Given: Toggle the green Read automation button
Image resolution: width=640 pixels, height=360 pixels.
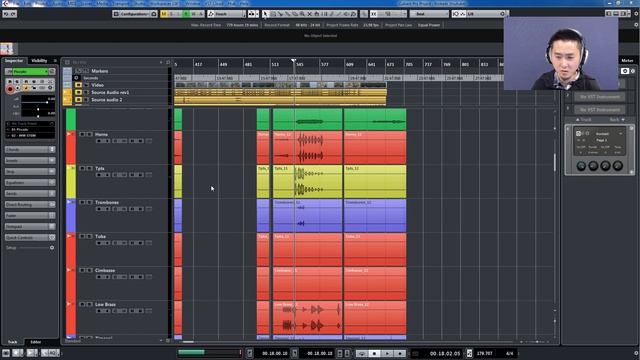Looking at the screenshot, I should [x=186, y=14].
